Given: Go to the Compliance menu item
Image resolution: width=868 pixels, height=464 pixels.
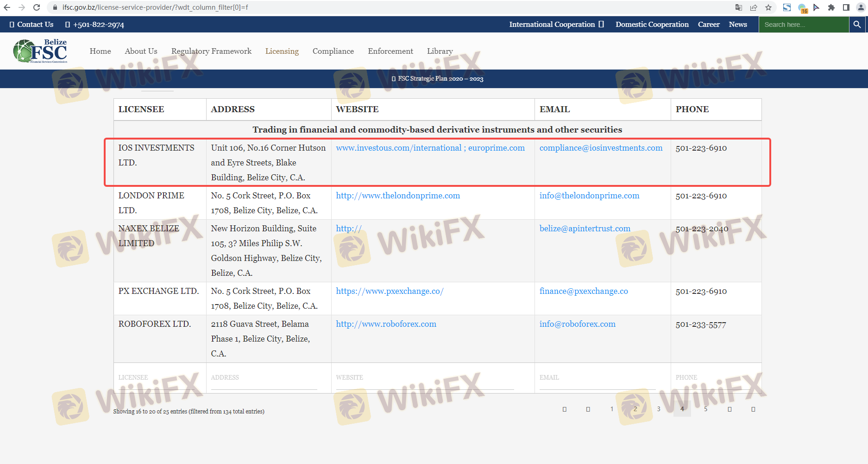Looking at the screenshot, I should pos(333,51).
